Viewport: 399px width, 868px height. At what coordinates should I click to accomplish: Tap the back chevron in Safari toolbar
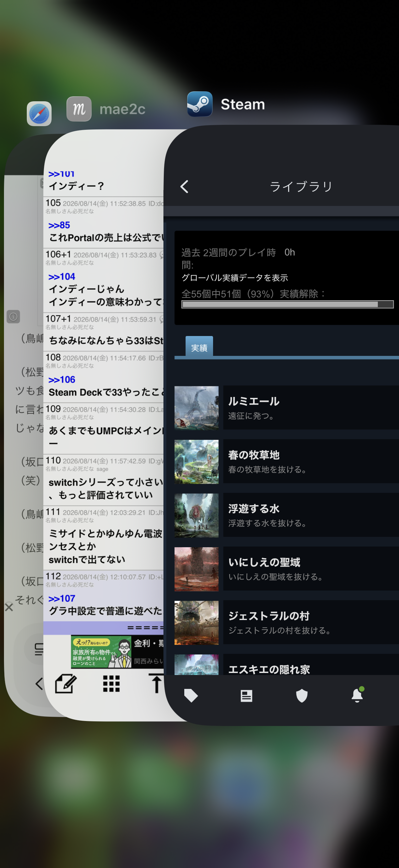(39, 684)
